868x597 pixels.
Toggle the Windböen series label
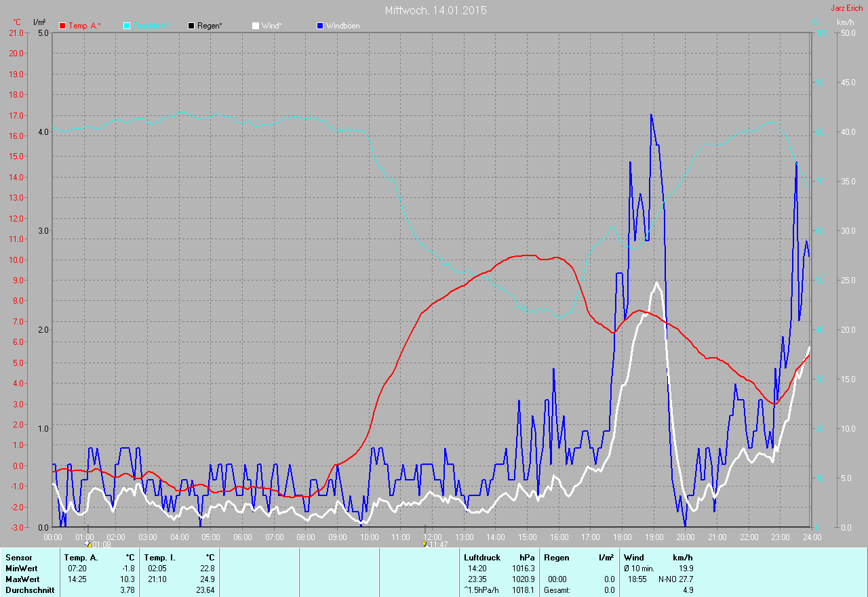click(342, 26)
